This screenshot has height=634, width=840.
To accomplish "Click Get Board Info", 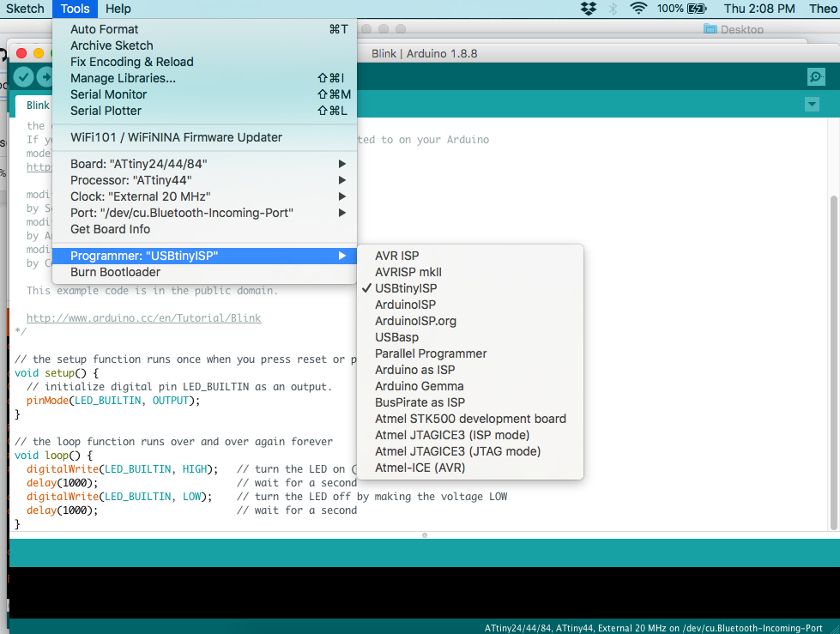I will (205, 229).
